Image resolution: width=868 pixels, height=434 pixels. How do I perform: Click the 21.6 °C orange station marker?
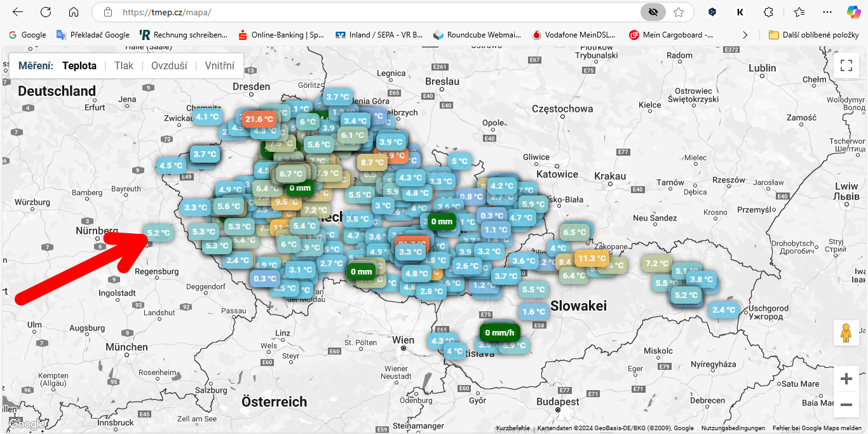click(259, 119)
